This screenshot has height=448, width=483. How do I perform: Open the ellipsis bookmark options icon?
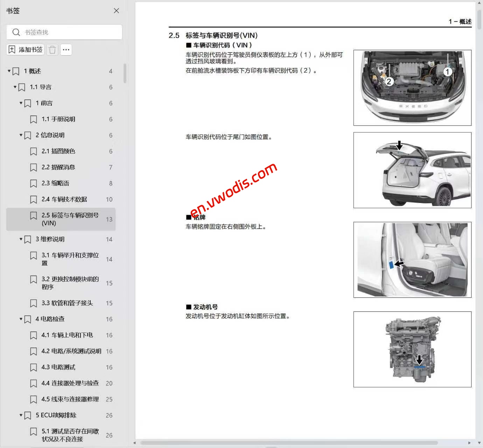point(66,49)
